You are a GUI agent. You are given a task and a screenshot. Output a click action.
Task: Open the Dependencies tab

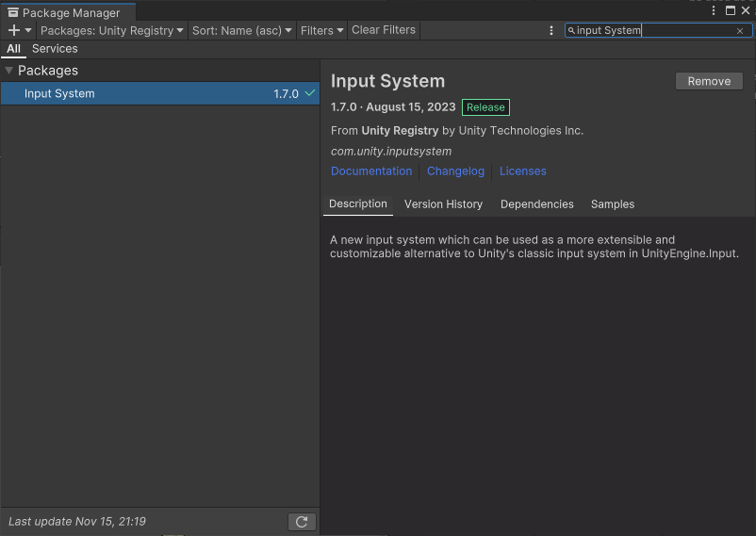[x=536, y=204]
